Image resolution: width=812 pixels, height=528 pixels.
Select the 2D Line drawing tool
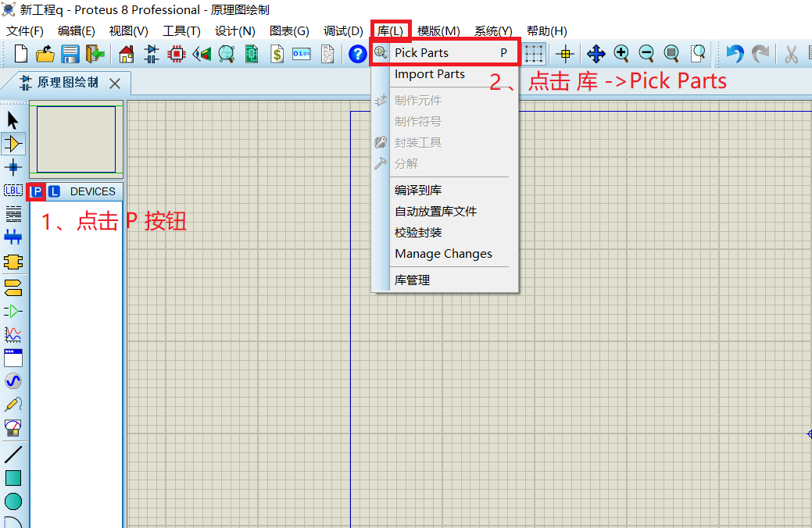coord(13,455)
